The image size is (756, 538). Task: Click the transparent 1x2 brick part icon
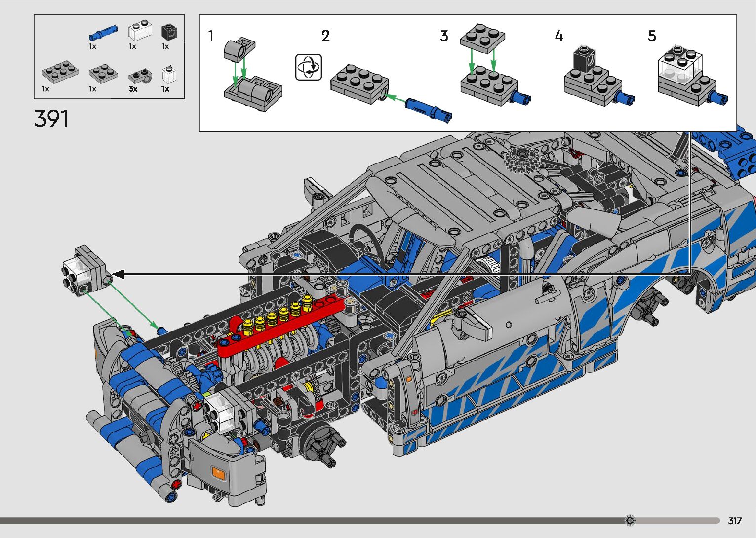140,31
